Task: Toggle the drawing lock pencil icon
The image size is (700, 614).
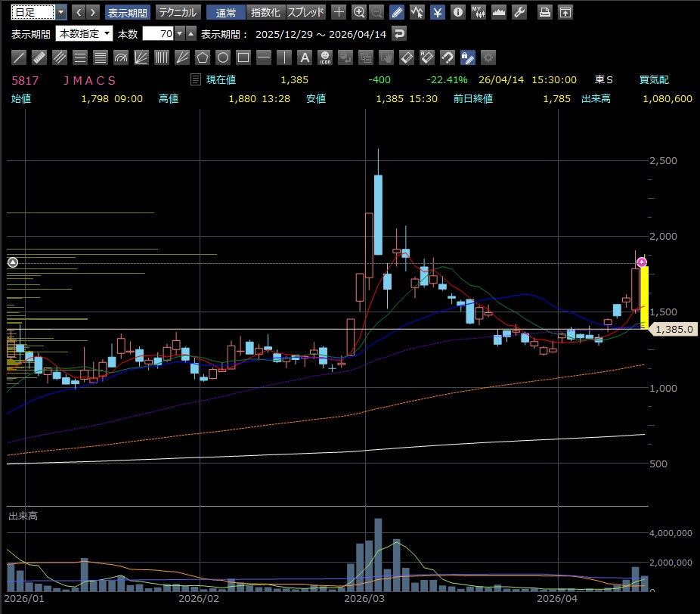Action: [x=468, y=57]
